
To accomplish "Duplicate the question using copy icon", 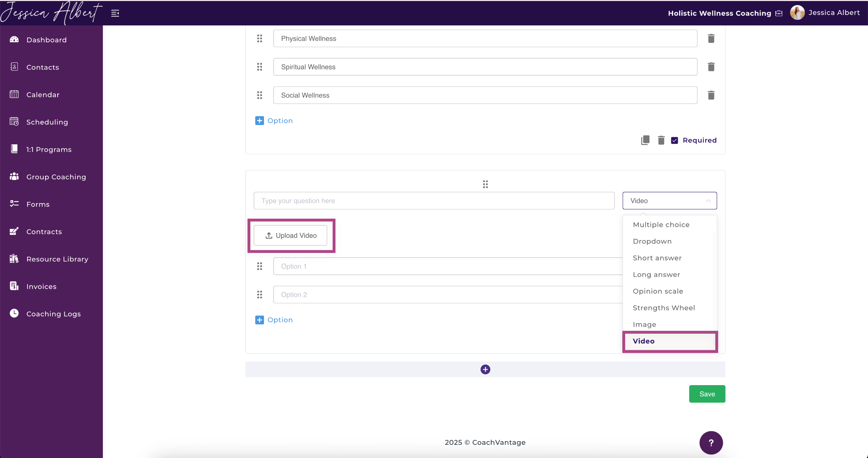I will pyautogui.click(x=645, y=140).
